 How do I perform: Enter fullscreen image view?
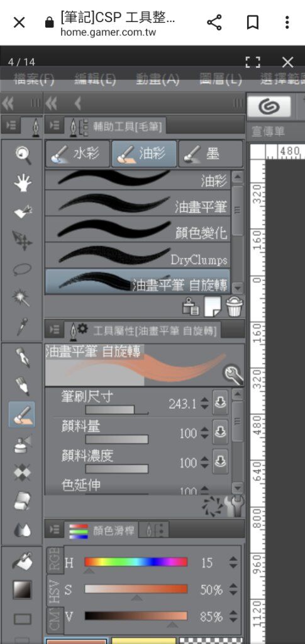pos(253,62)
